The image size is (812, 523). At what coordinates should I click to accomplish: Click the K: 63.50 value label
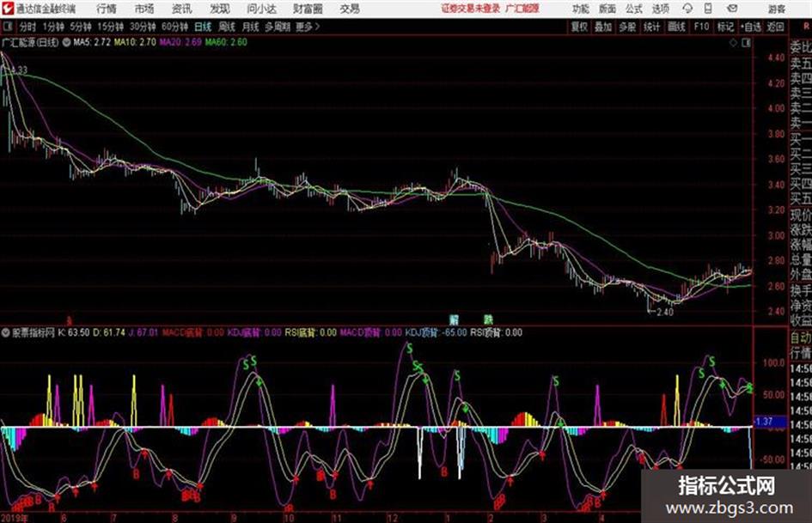coord(74,332)
